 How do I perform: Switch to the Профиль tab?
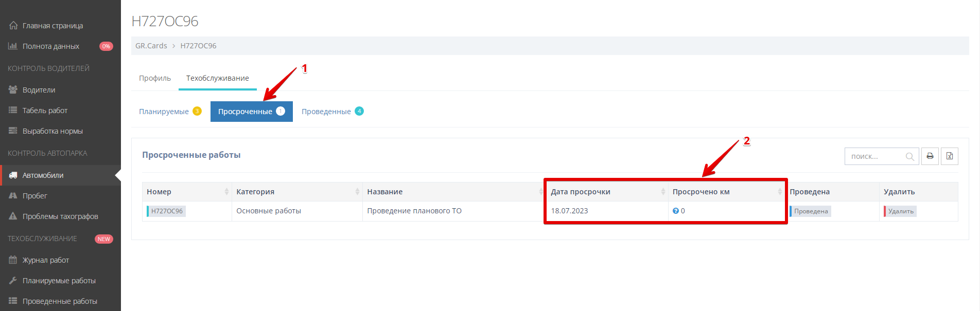[155, 78]
